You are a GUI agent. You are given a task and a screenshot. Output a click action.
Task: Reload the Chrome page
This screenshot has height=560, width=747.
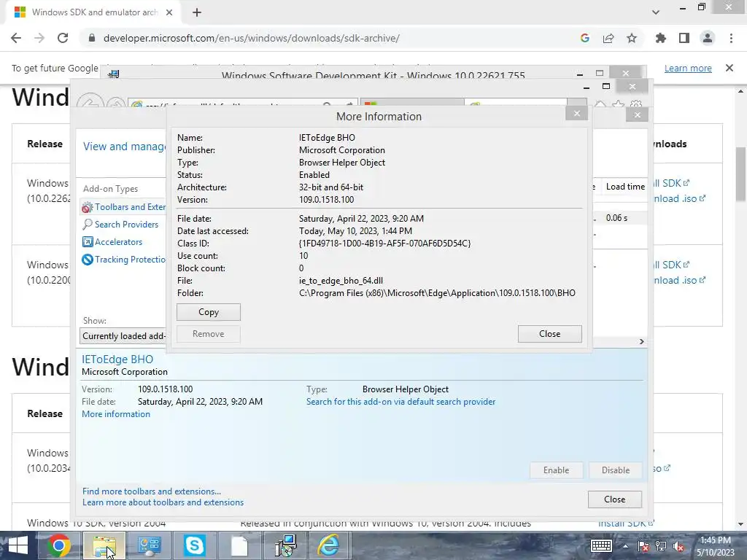pyautogui.click(x=63, y=38)
